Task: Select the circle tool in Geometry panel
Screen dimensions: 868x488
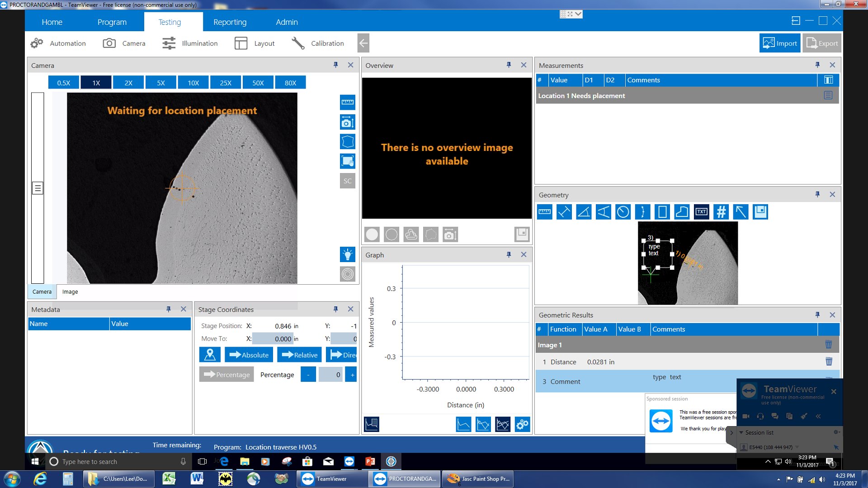Action: click(x=623, y=211)
